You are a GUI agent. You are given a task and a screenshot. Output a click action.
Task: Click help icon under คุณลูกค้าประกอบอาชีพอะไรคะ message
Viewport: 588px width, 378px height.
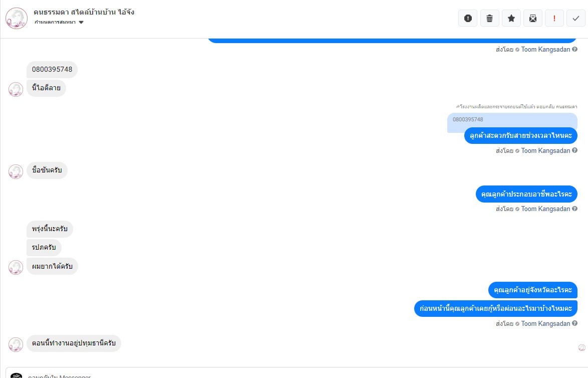click(574, 209)
